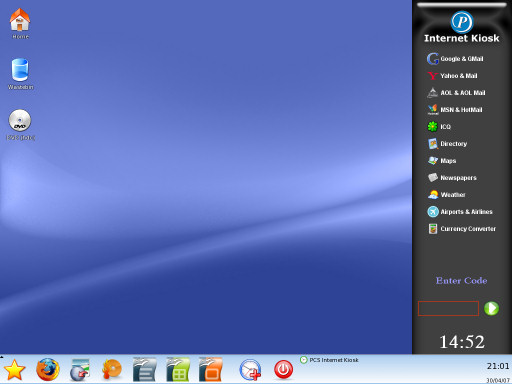Click the red power button icon
Viewport: 512px width, 384px height.
[283, 369]
